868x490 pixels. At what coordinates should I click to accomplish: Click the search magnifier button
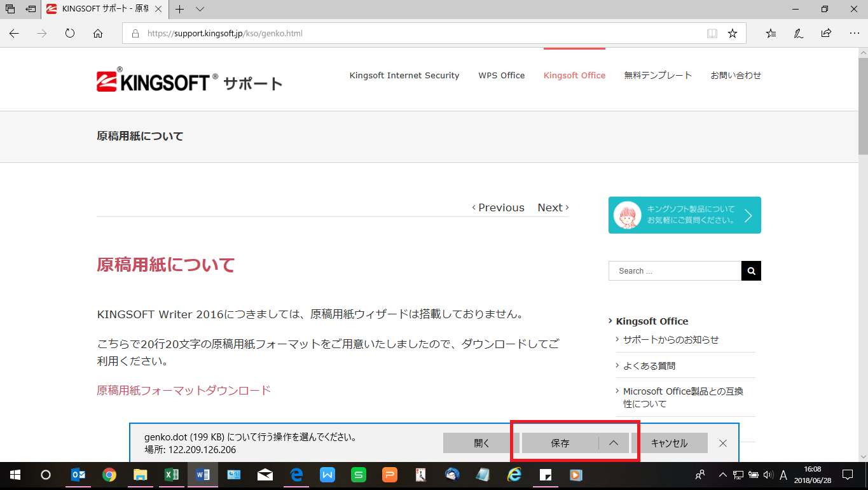point(751,270)
